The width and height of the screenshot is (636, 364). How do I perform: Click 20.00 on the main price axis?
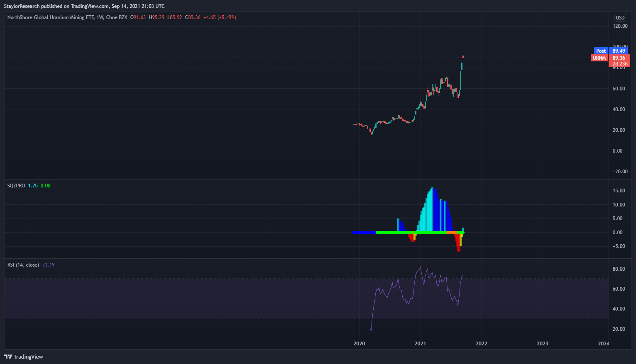pyautogui.click(x=619, y=130)
